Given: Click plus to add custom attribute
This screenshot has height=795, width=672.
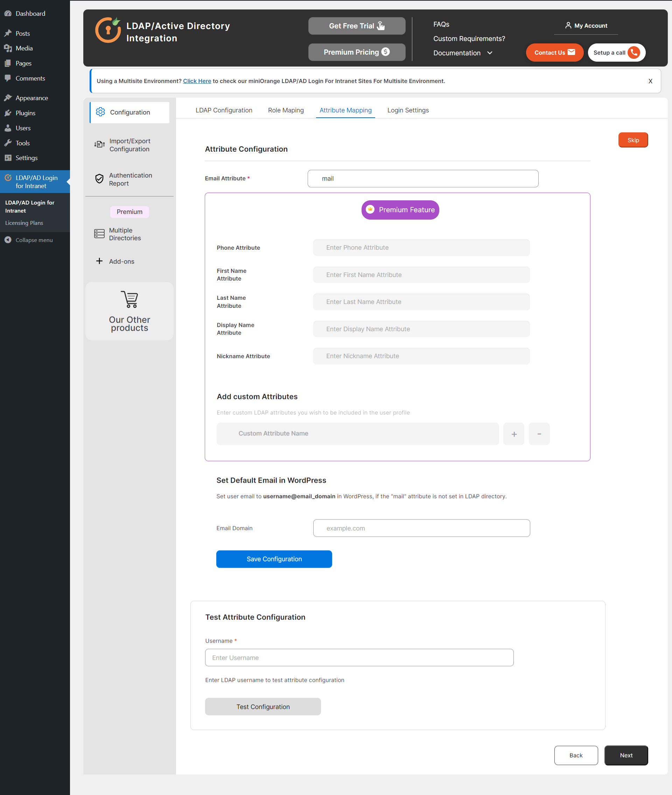Looking at the screenshot, I should (x=513, y=434).
